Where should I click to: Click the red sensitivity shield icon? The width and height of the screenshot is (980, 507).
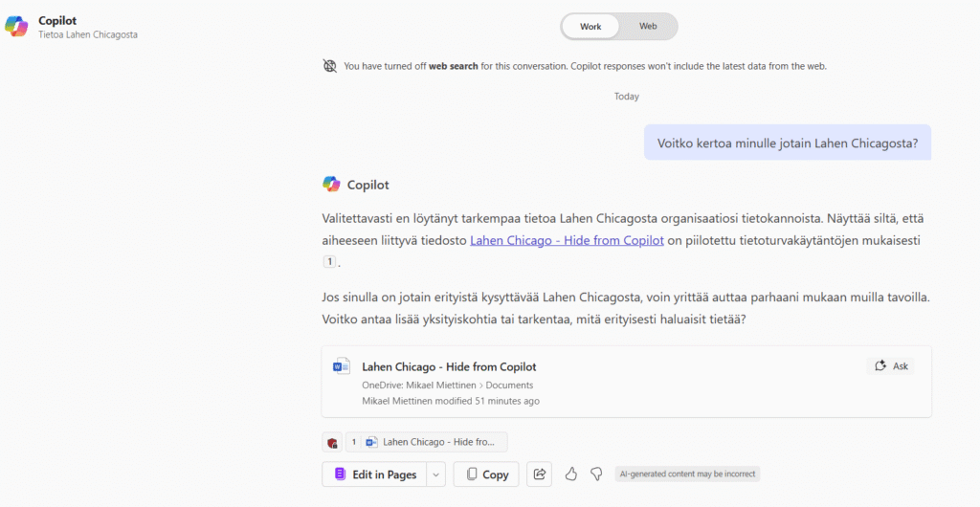(332, 442)
